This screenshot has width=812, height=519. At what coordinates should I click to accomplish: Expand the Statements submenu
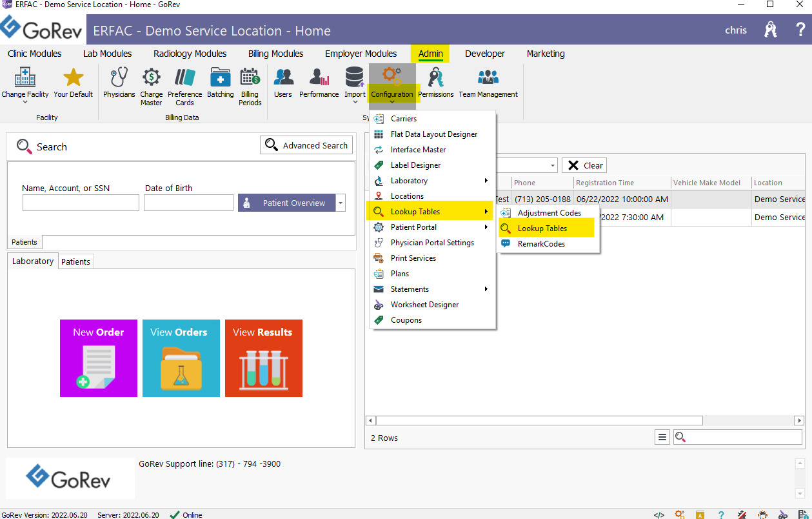pyautogui.click(x=409, y=289)
